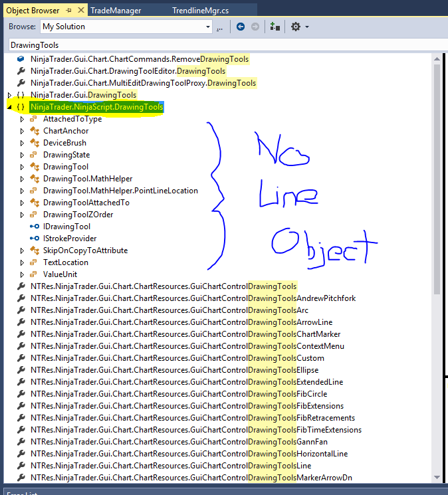Click the TextLocation enum icon
This screenshot has height=495, width=448.
point(33,262)
